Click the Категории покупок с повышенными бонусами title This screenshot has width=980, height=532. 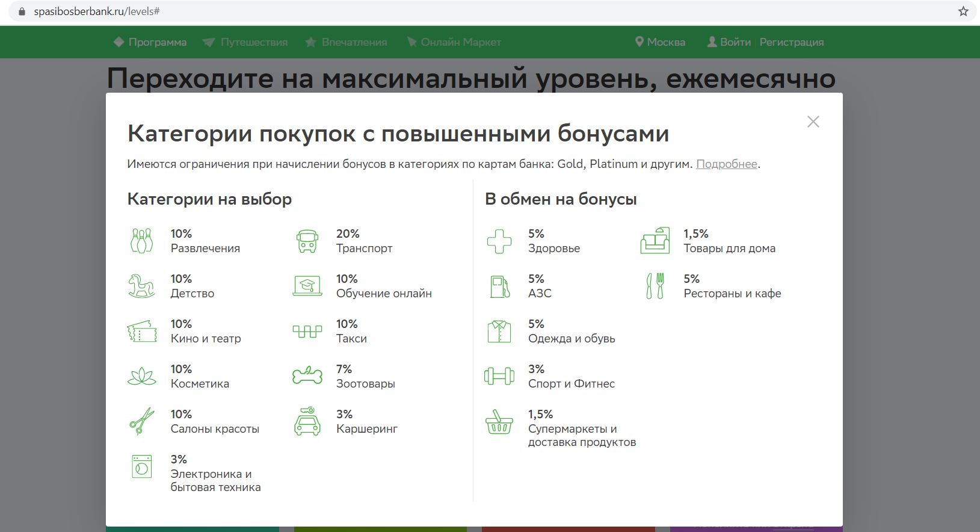pos(398,134)
